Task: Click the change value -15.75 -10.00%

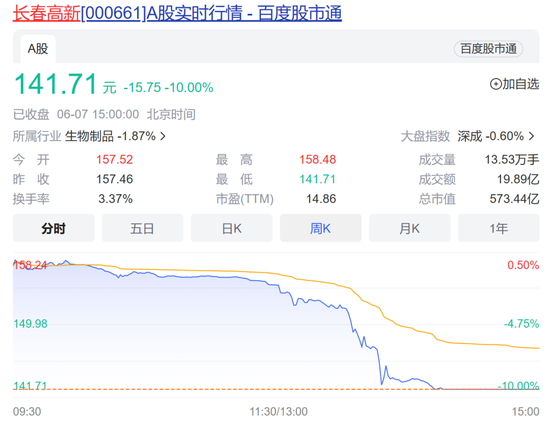Action: (168, 87)
